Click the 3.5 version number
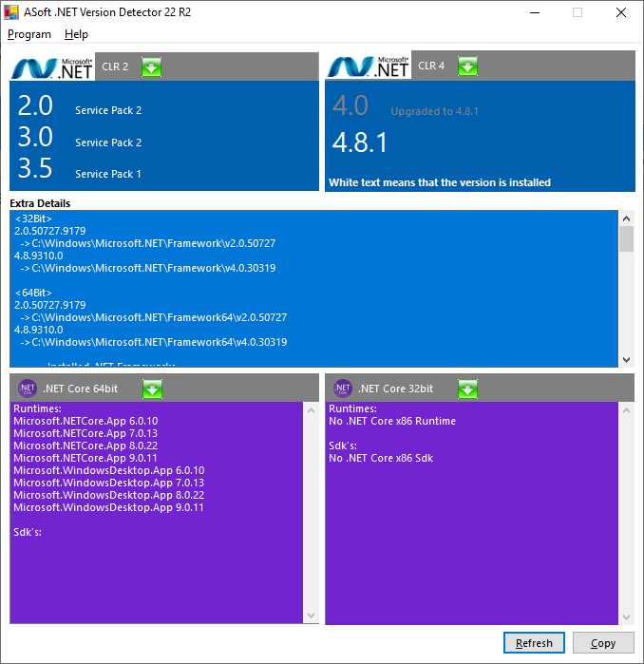This screenshot has height=664, width=644. [x=35, y=168]
